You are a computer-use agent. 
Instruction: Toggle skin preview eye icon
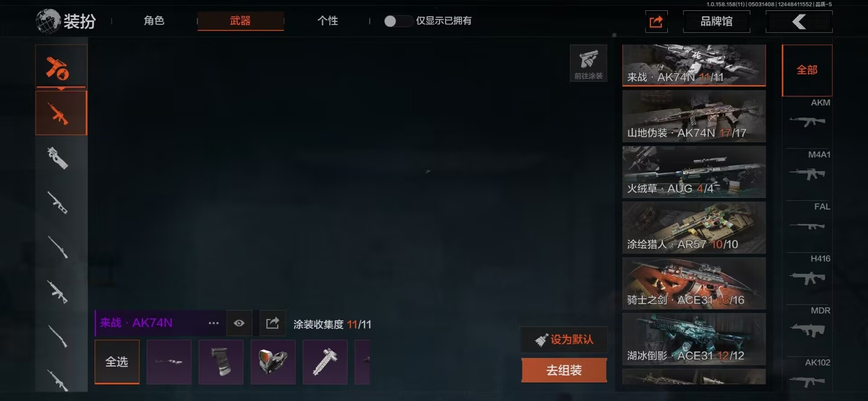[x=239, y=323]
